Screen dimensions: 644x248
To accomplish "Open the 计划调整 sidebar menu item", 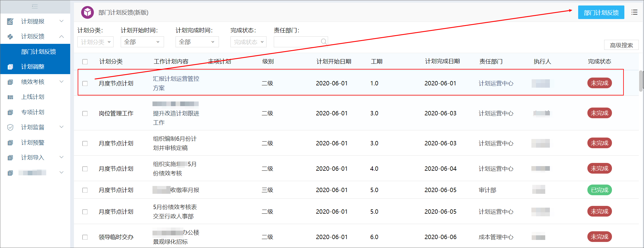I will (33, 67).
